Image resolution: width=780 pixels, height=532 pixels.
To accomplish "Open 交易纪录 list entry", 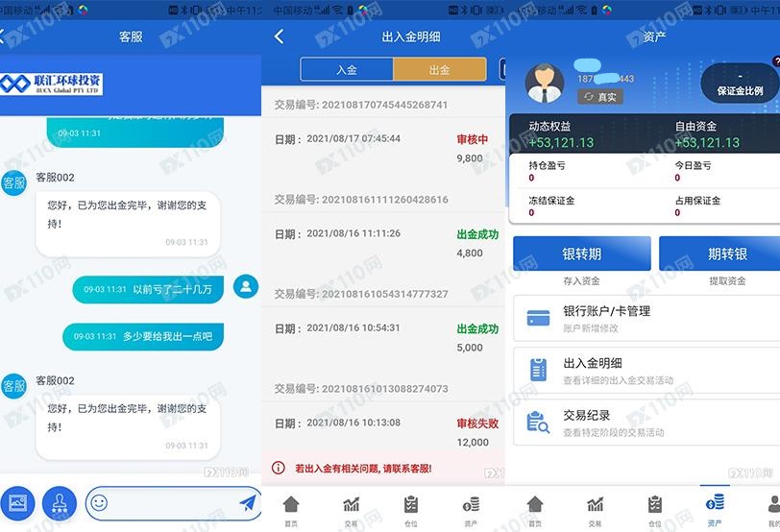I will click(x=646, y=423).
